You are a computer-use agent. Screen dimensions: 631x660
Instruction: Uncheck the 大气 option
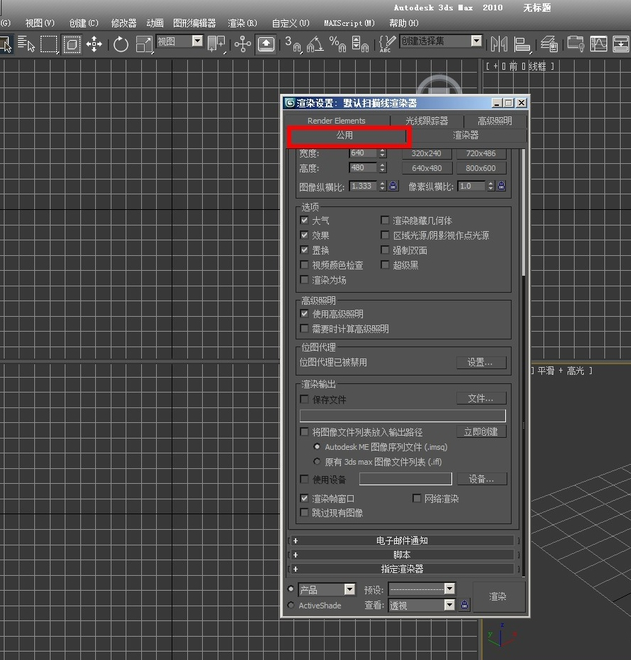tap(304, 220)
